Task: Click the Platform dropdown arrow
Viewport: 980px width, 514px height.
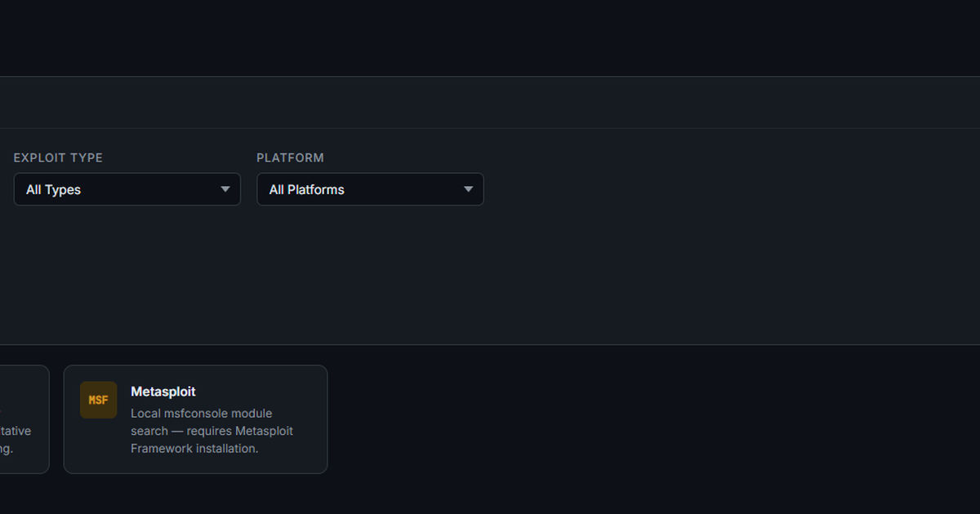Action: [469, 189]
